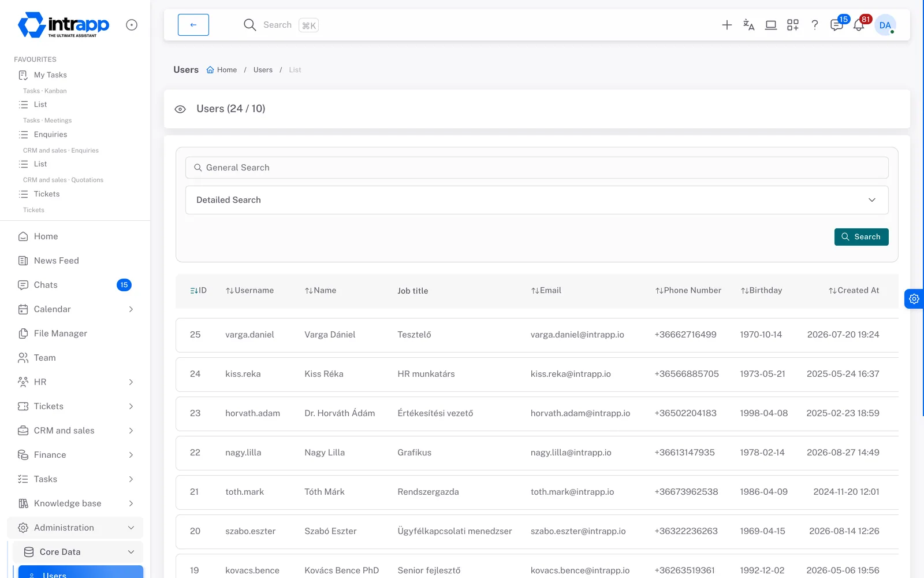Collapse the Core Data submenu
Image resolution: width=924 pixels, height=578 pixels.
click(x=78, y=552)
